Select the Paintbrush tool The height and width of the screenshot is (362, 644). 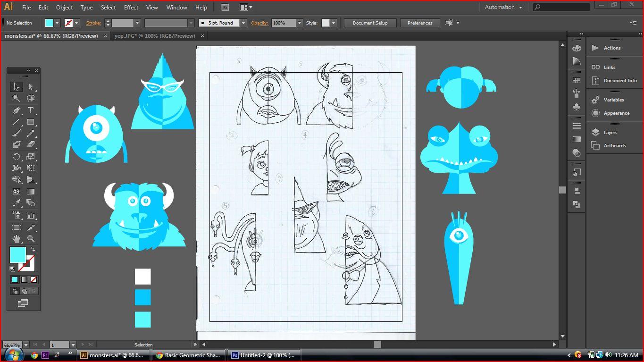tap(17, 133)
